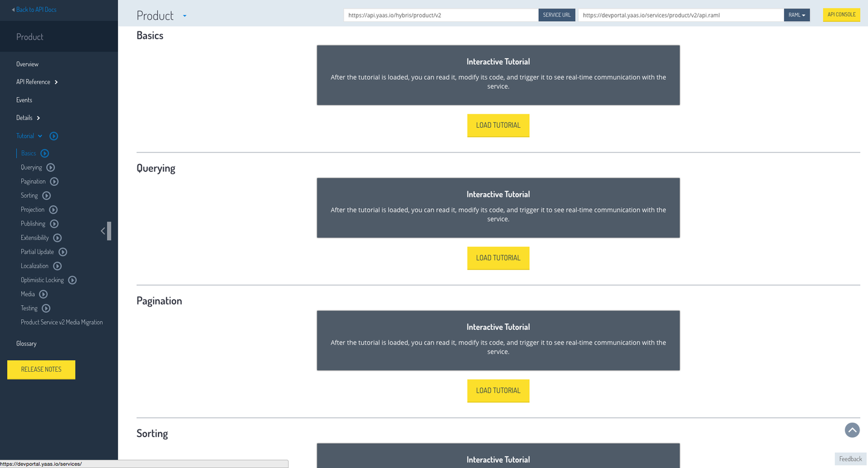
Task: Expand the API Reference submenu
Action: [x=56, y=82]
